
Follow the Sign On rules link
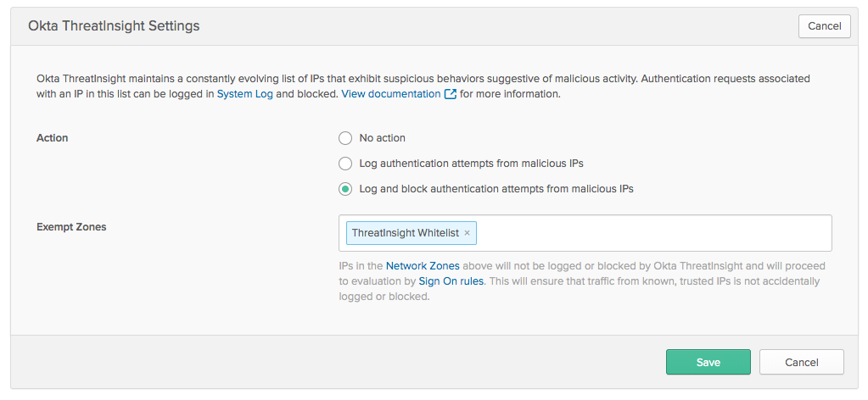tap(451, 281)
